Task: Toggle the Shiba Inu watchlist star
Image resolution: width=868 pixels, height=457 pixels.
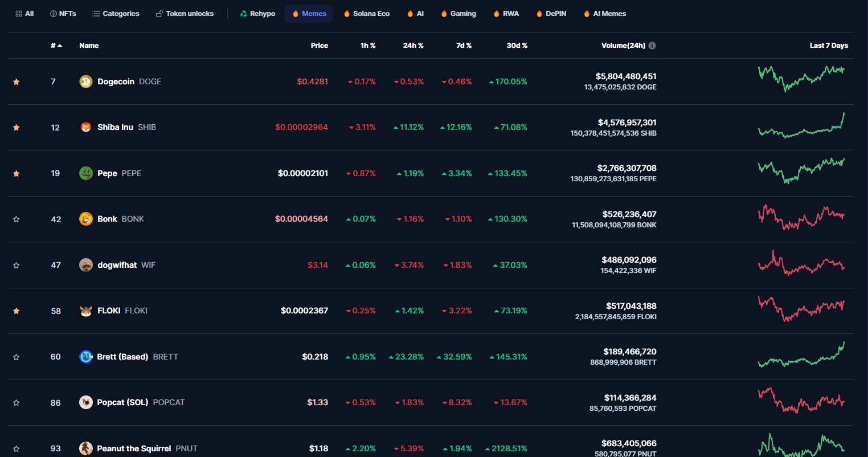Action: tap(17, 128)
